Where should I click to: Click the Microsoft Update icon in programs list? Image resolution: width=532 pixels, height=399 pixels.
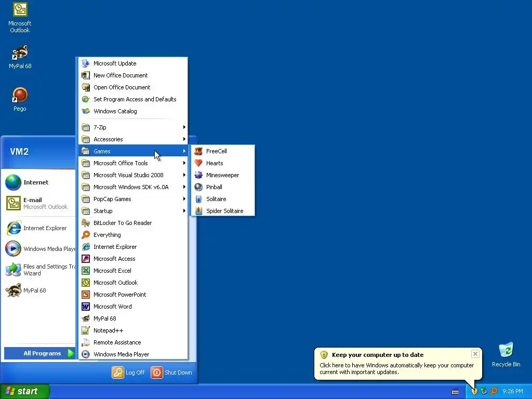point(86,63)
